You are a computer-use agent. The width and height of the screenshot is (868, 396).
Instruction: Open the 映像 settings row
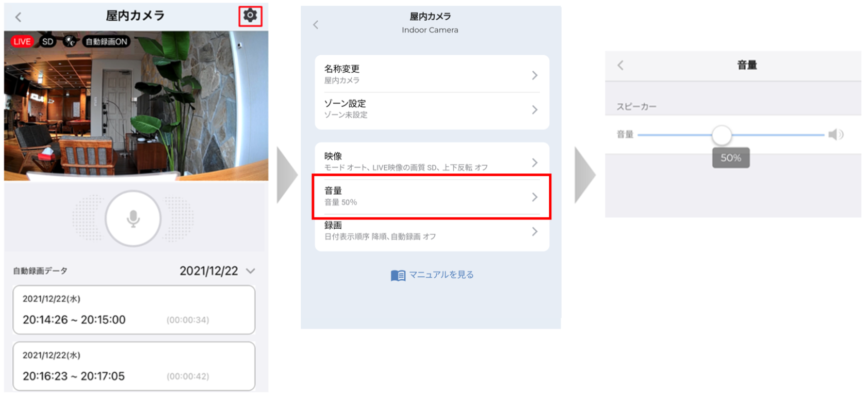(431, 162)
